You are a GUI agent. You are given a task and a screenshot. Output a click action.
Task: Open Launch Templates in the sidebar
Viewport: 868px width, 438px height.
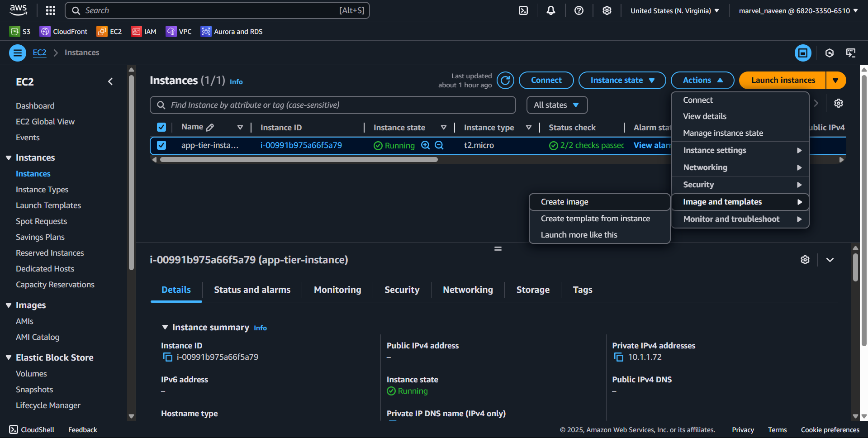tap(48, 205)
